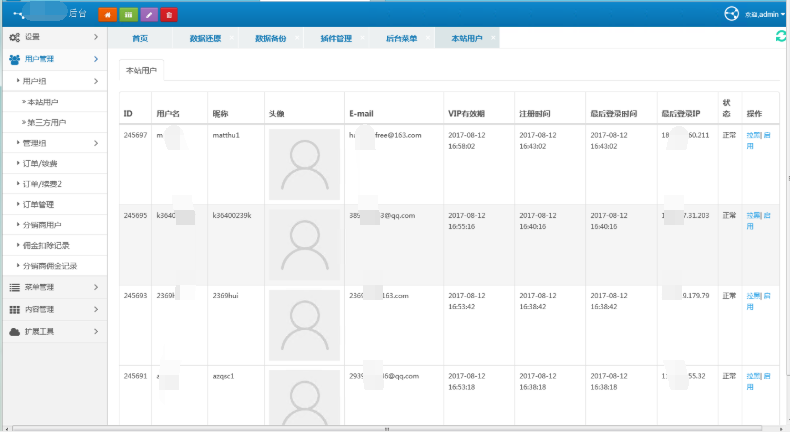Open 第三方用户 in the sidebar

click(47, 122)
